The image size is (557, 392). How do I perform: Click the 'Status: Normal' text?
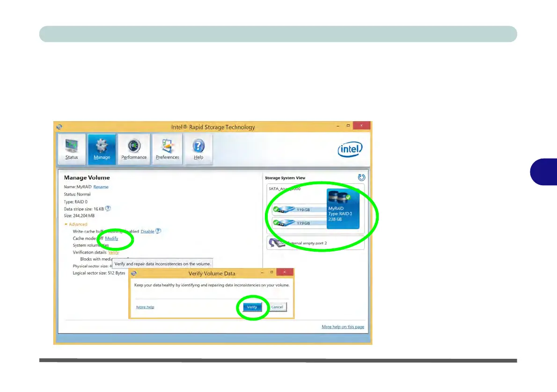pyautogui.click(x=77, y=194)
